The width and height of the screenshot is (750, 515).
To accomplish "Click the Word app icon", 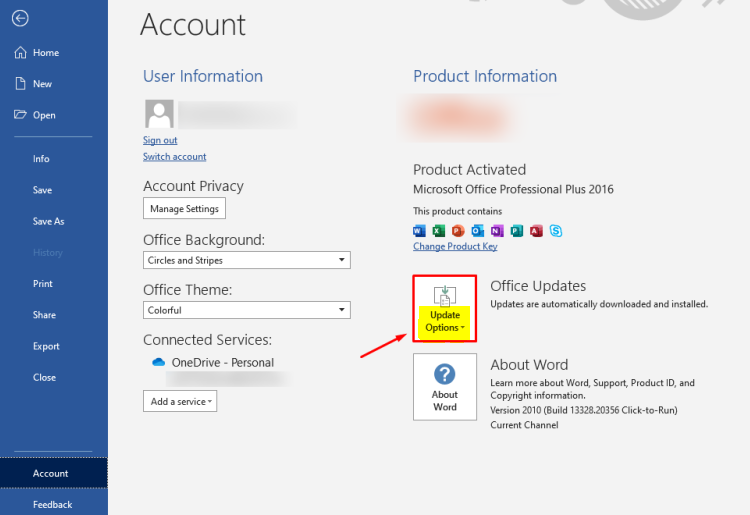I will tap(419, 231).
